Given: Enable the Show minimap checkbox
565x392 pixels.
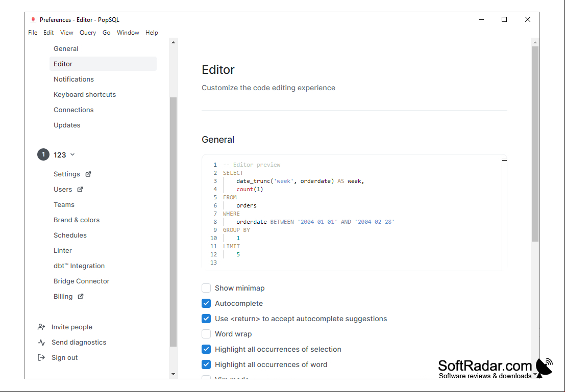Looking at the screenshot, I should [x=206, y=288].
